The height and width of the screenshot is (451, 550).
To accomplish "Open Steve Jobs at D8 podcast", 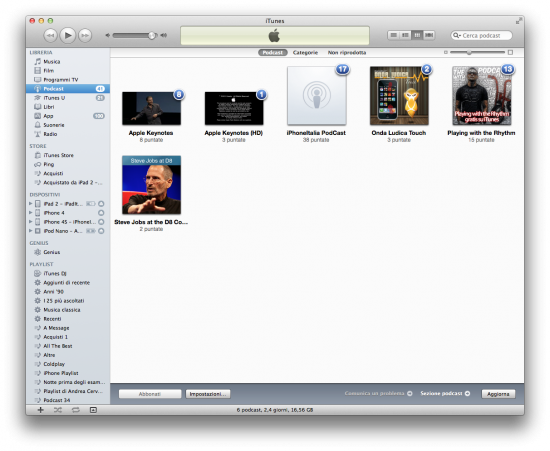I will coord(152,185).
